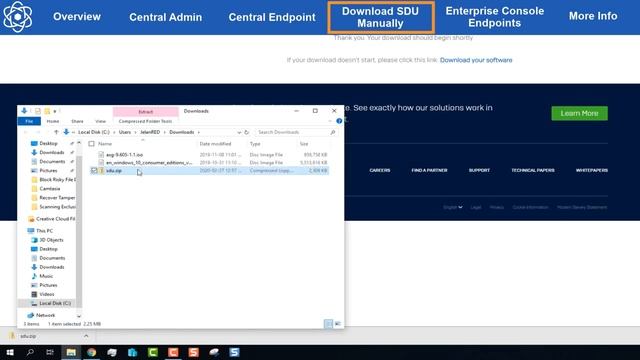Switch to the More Info tab
Viewport: 640px width, 360px height.
point(593,16)
